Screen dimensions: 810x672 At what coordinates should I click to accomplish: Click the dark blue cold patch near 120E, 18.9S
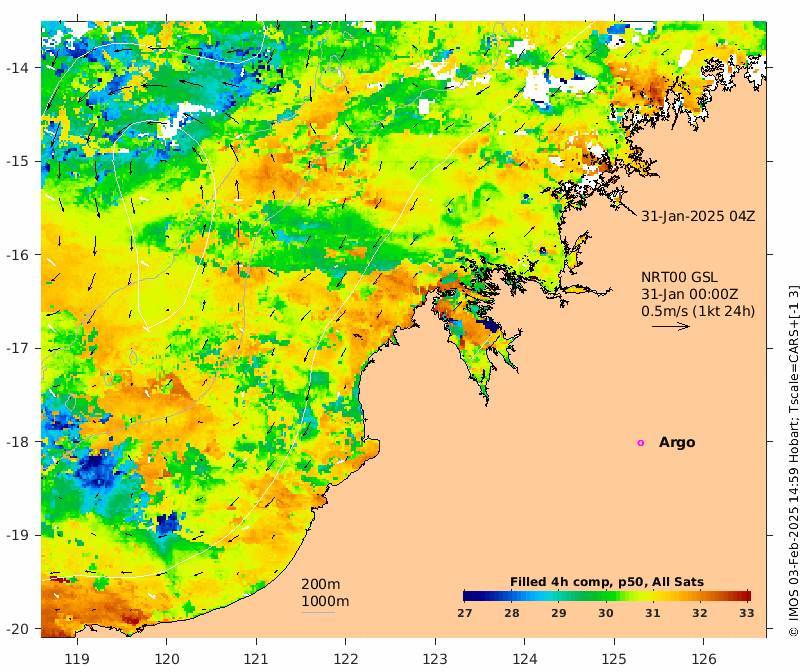point(167,523)
